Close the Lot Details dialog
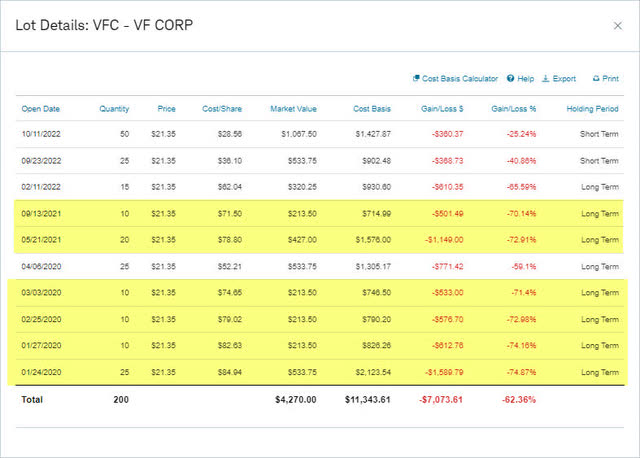Image resolution: width=640 pixels, height=458 pixels. [618, 26]
